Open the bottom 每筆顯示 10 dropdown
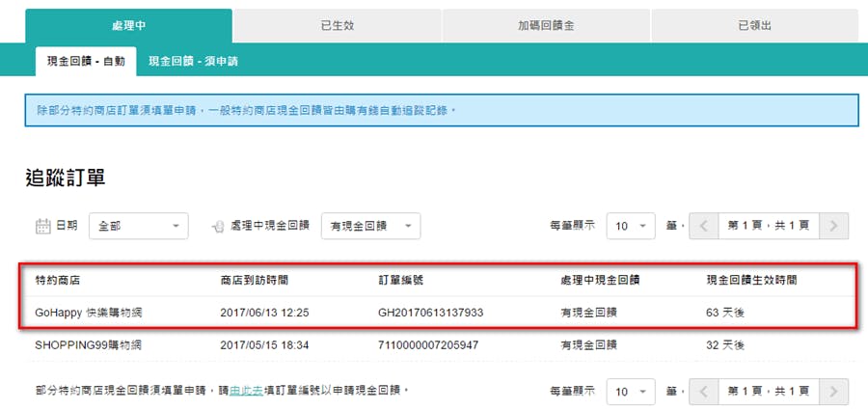The width and height of the screenshot is (868, 410). tap(631, 392)
